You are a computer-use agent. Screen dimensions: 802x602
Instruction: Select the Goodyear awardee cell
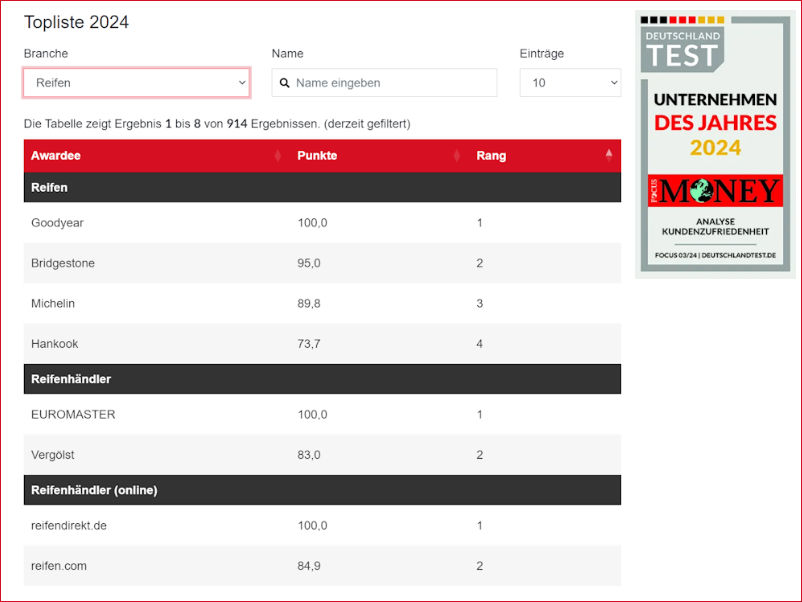point(57,222)
